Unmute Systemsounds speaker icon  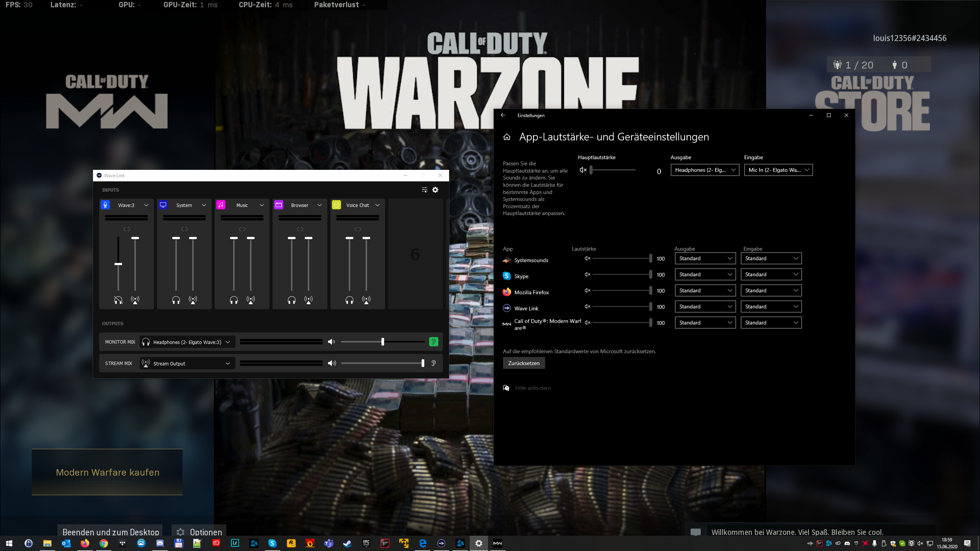coord(588,259)
